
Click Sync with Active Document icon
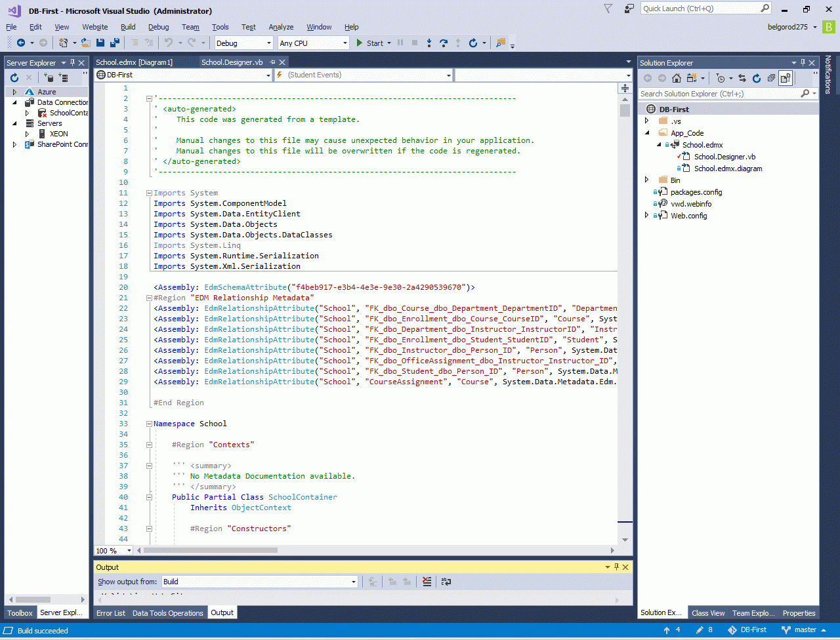(742, 78)
